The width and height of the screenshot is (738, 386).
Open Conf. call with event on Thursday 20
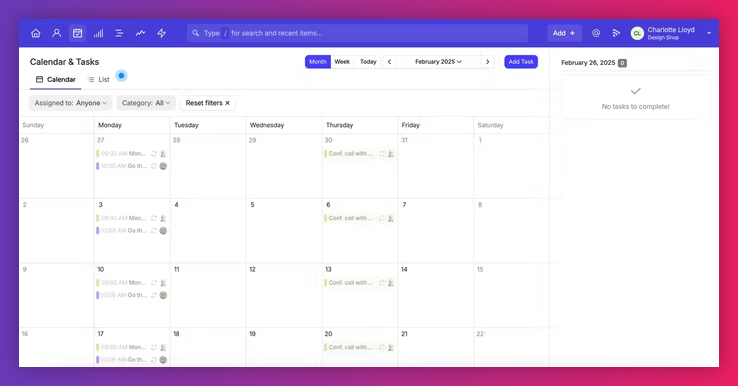click(x=360, y=347)
